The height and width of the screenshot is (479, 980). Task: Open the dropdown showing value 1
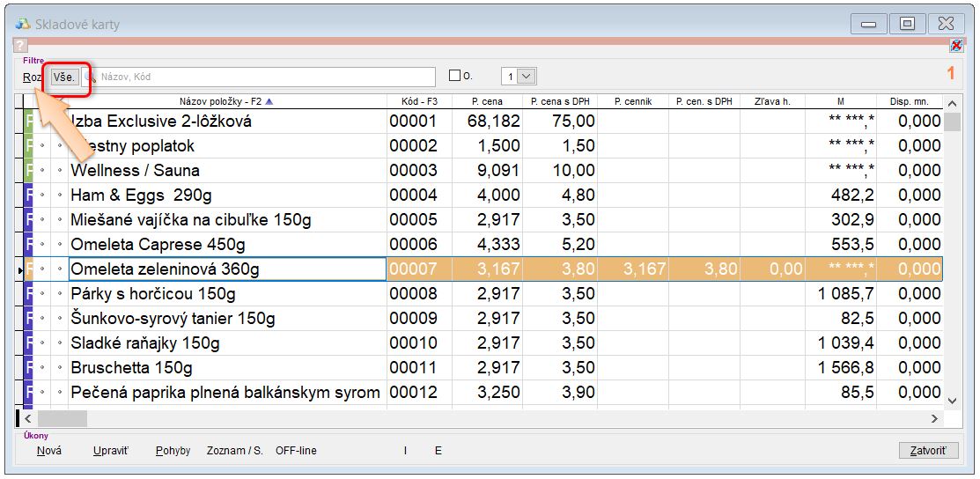point(527,77)
